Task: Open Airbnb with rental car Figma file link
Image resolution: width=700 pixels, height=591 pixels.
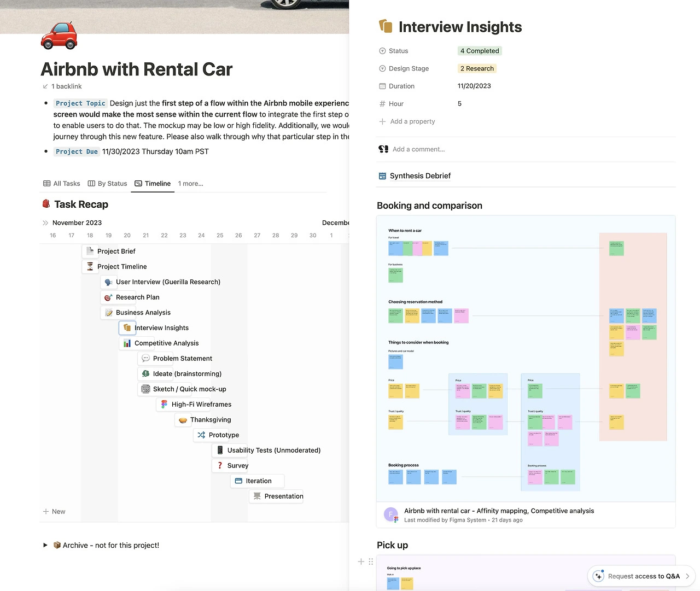Action: click(499, 511)
